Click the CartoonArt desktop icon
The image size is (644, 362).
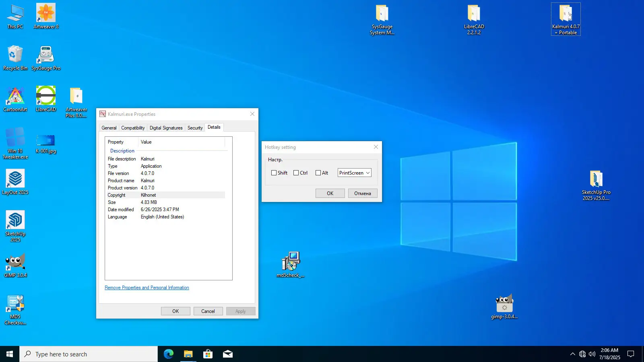tap(15, 97)
